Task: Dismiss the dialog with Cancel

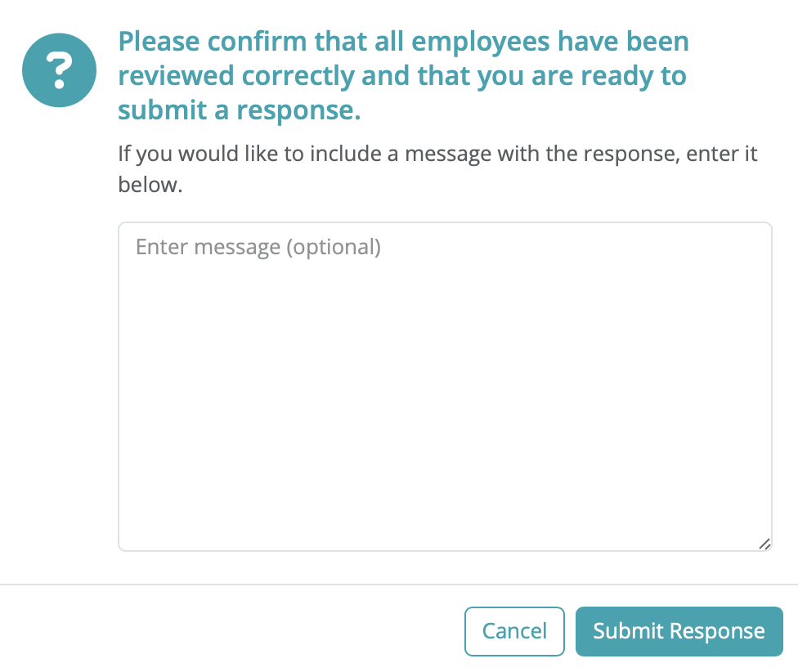Action: coord(514,631)
